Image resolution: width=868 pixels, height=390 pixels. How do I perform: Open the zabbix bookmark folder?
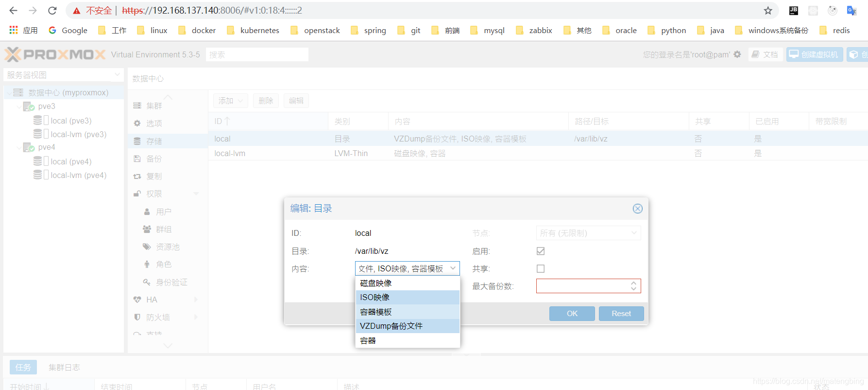pos(534,30)
